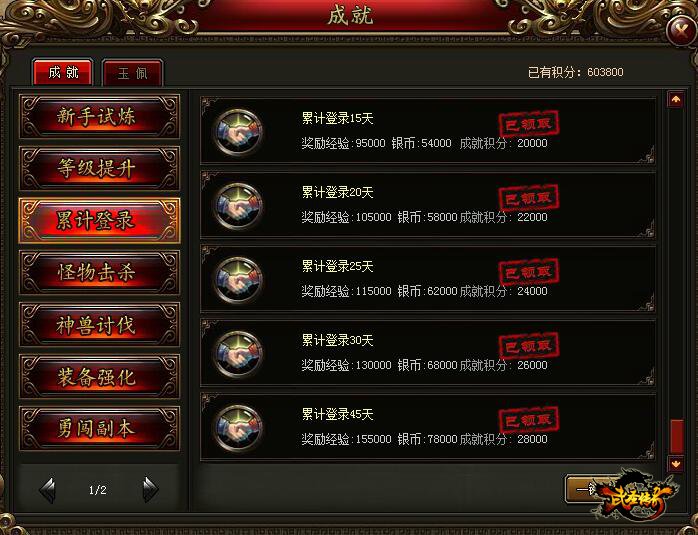Click the handshake icon for 累计登录25天
The width and height of the screenshot is (698, 535).
238,280
